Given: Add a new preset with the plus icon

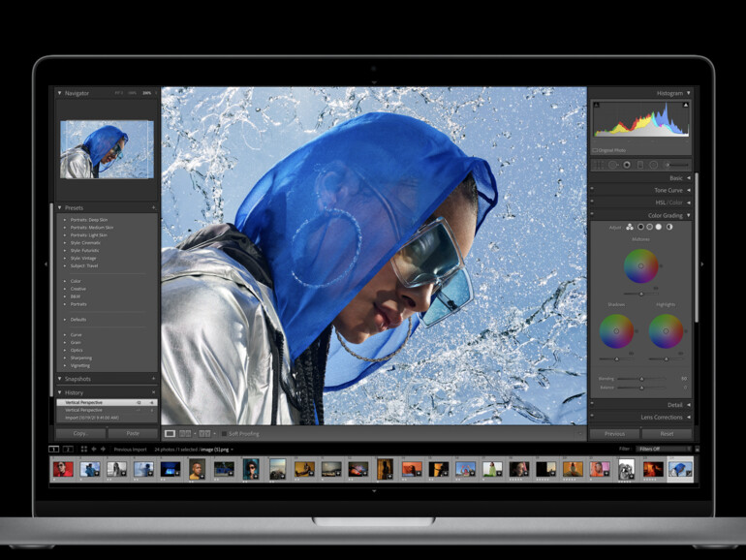Looking at the screenshot, I should coord(153,207).
